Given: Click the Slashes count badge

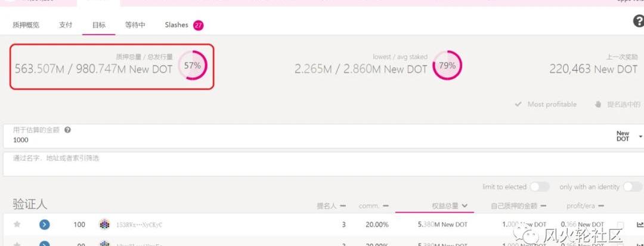Looking at the screenshot, I should (198, 26).
